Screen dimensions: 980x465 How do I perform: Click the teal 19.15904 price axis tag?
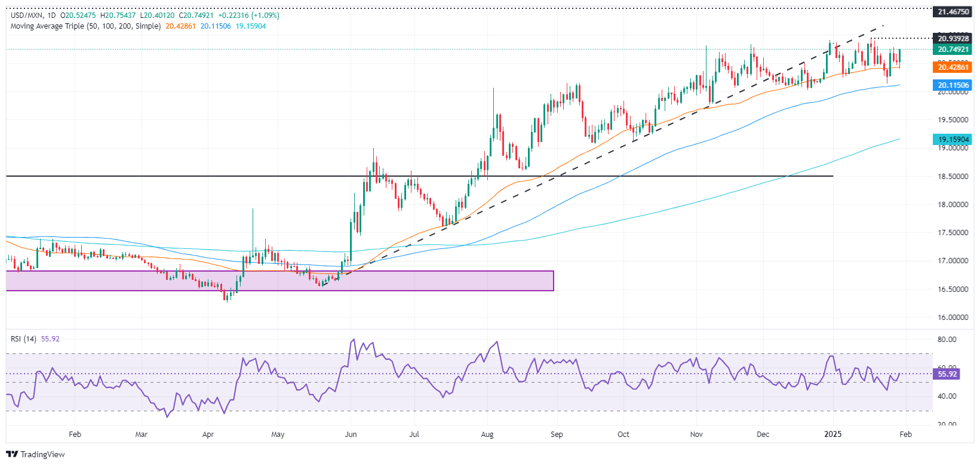click(953, 140)
